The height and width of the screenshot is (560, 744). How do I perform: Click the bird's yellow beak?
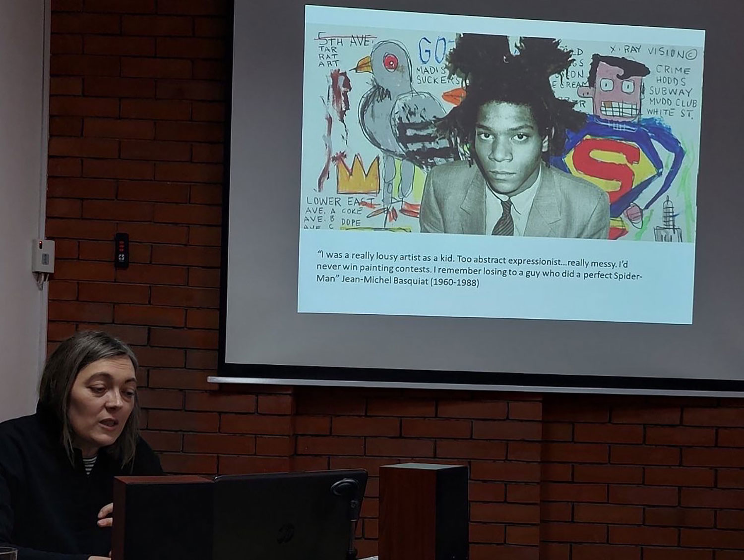364,63
